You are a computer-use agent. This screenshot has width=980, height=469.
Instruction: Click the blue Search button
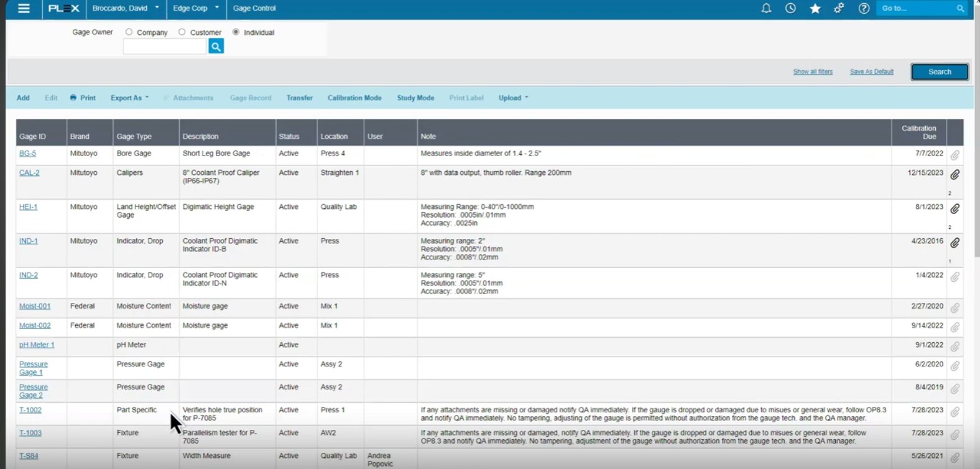point(939,72)
